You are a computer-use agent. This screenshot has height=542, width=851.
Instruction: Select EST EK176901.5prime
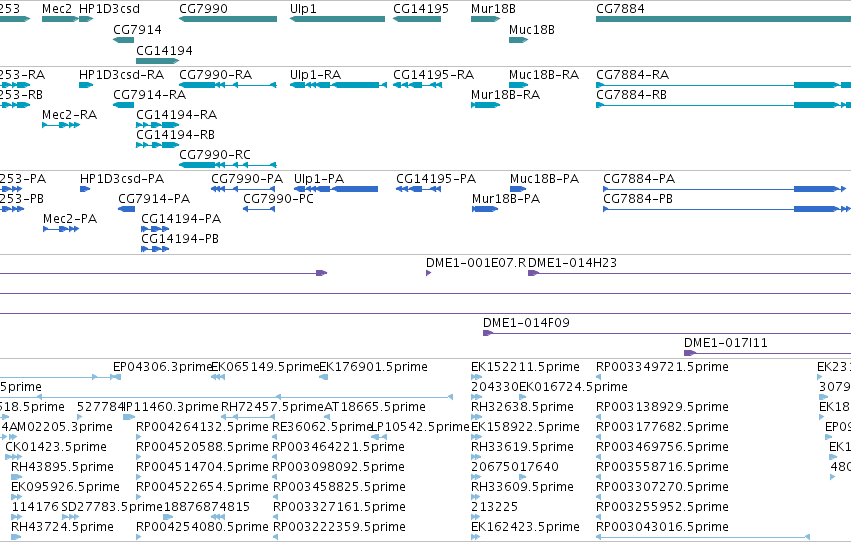(x=373, y=367)
